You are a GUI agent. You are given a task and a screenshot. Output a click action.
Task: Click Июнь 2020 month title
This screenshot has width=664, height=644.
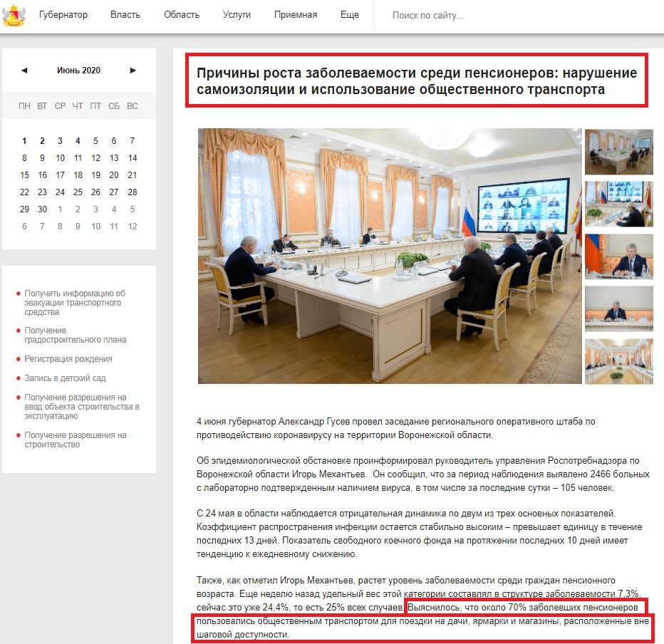point(79,71)
